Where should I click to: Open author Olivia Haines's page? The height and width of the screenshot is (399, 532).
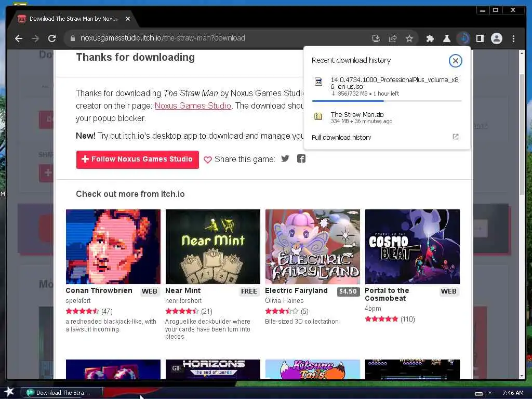284,301
